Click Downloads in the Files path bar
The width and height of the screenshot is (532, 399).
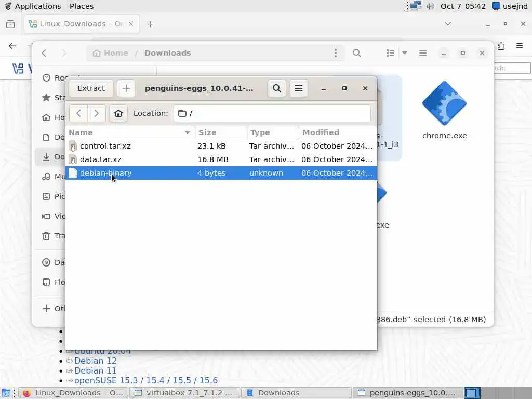pos(168,53)
